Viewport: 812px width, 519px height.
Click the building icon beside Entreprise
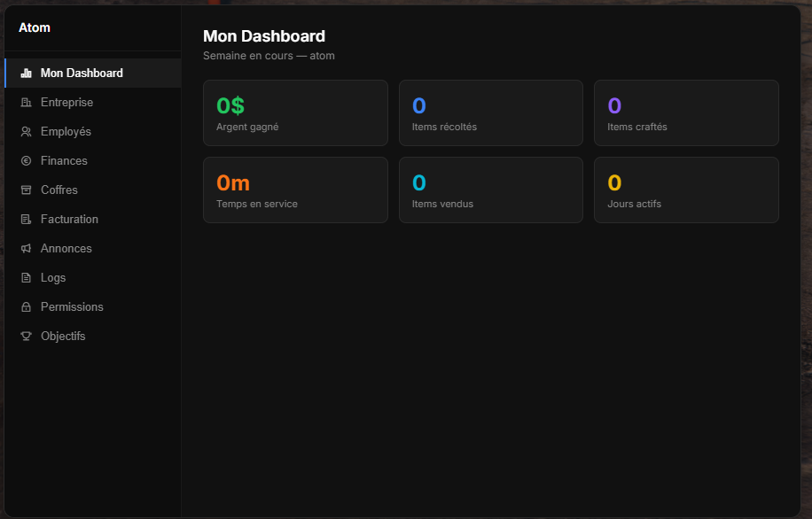[x=26, y=103]
